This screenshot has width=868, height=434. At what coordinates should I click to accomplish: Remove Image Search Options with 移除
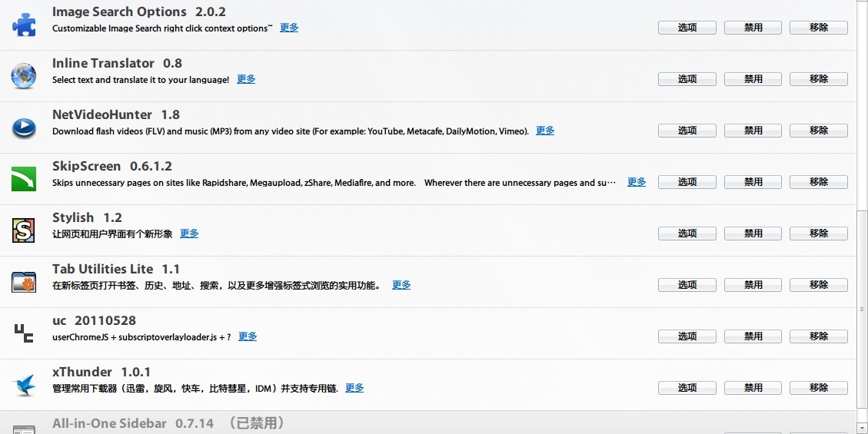[x=818, y=28]
